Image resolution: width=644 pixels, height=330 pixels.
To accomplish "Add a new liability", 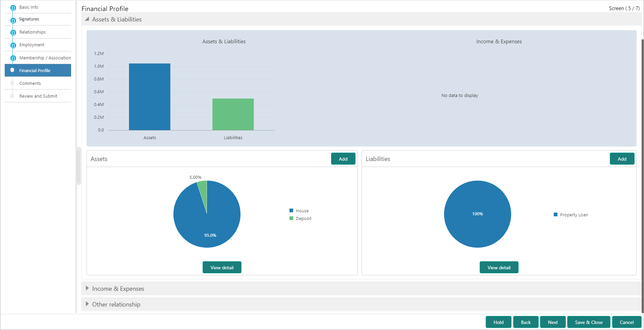I will click(x=622, y=159).
